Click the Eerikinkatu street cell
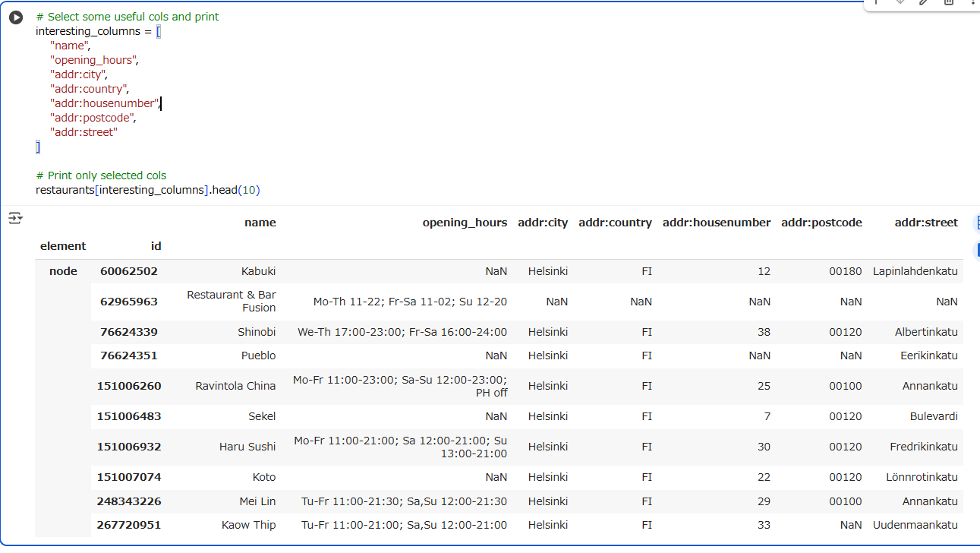The width and height of the screenshot is (980, 553). [928, 355]
